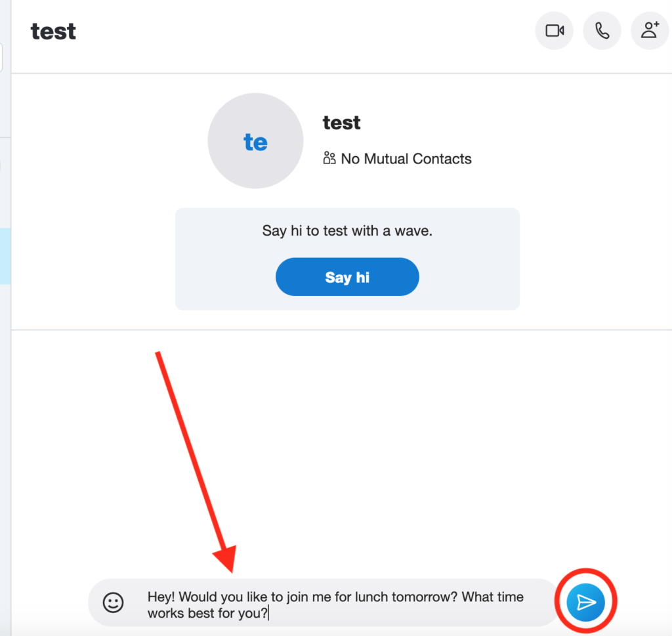Start a video call with test

(555, 31)
